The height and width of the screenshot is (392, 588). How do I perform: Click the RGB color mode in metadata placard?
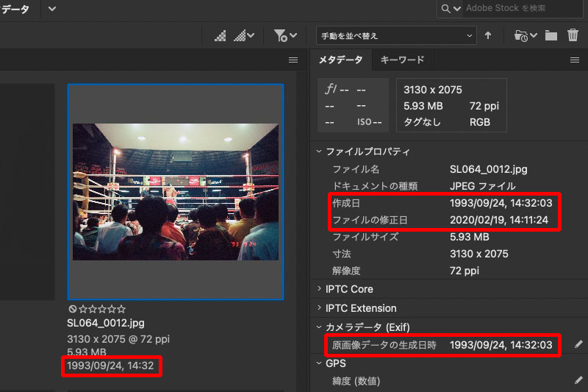pos(480,122)
